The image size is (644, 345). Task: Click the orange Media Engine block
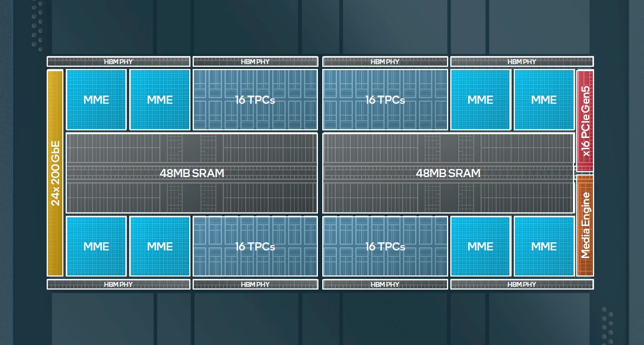point(585,225)
